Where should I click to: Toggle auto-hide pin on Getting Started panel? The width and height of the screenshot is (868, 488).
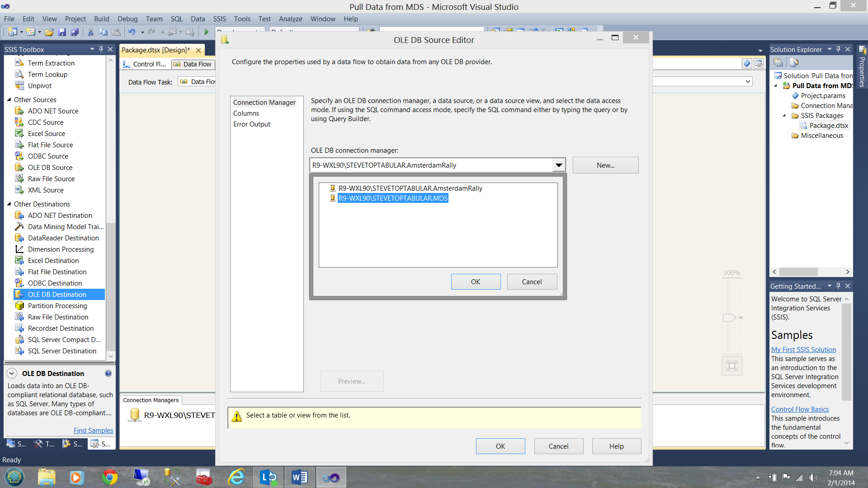[839, 286]
